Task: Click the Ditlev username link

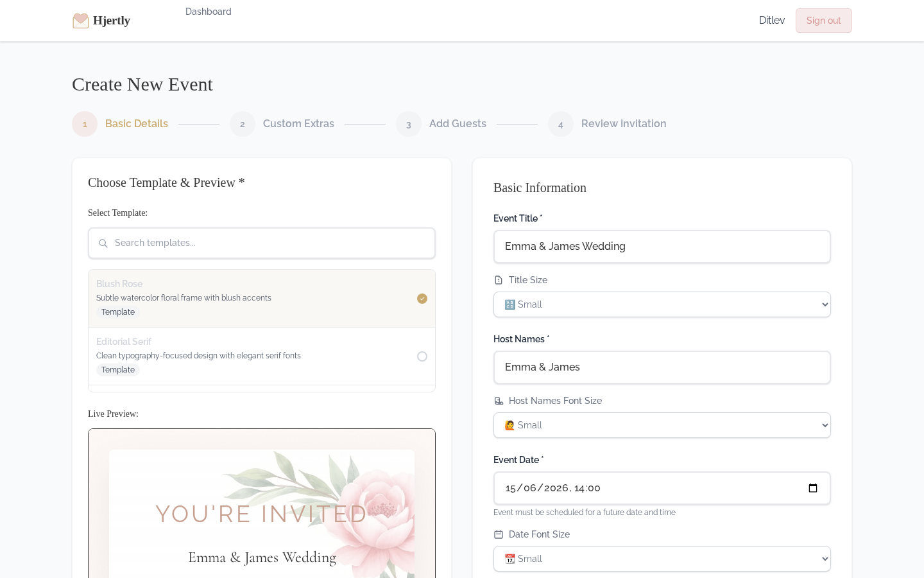Action: click(772, 21)
